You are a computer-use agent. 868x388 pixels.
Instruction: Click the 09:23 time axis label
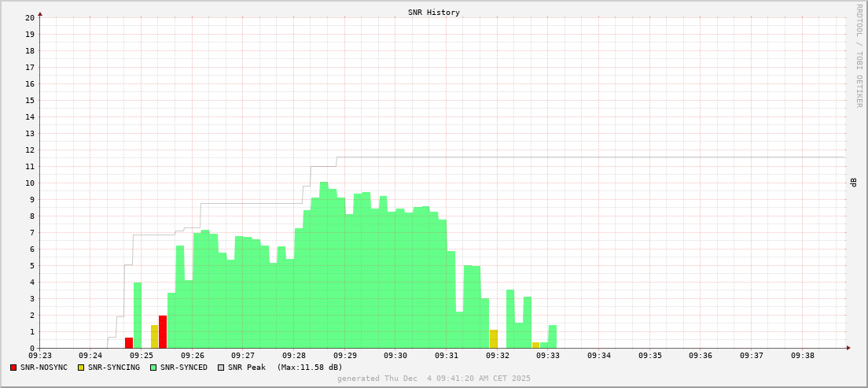point(40,356)
